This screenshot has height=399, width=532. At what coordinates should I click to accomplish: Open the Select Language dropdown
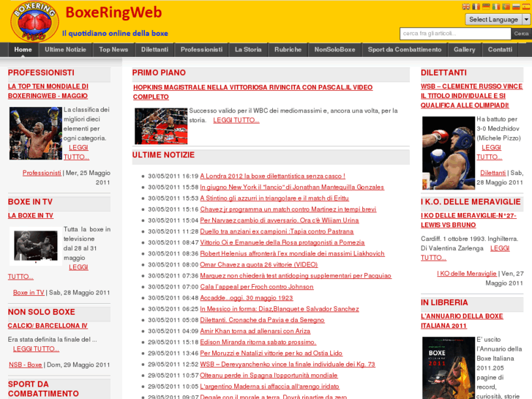(498, 19)
